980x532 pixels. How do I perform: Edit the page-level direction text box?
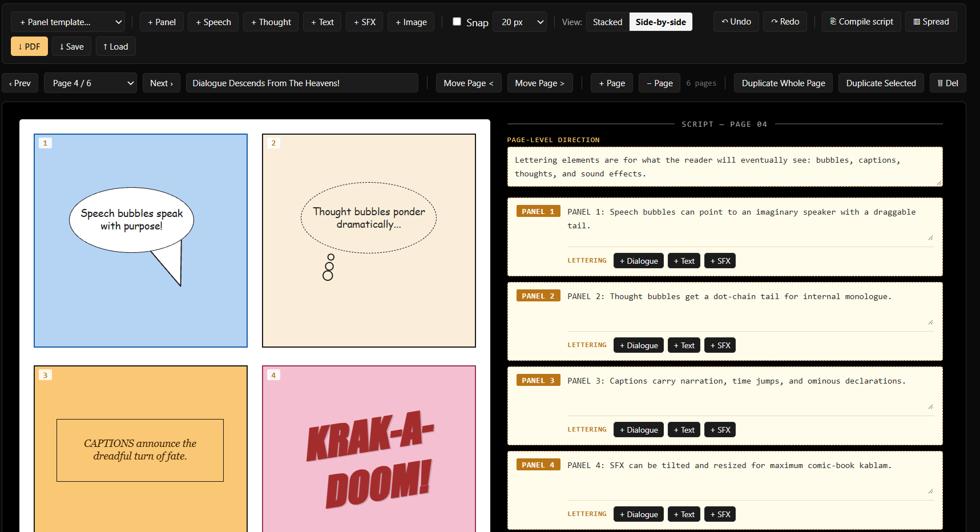(x=725, y=167)
